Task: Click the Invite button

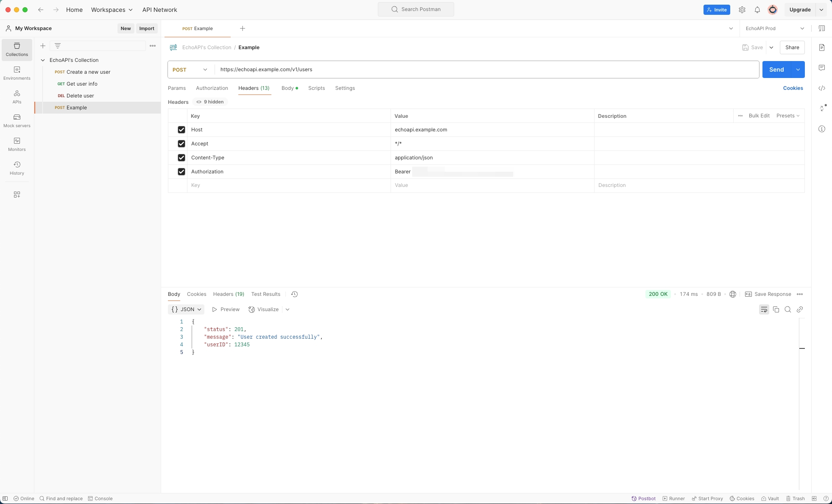Action: tap(717, 10)
